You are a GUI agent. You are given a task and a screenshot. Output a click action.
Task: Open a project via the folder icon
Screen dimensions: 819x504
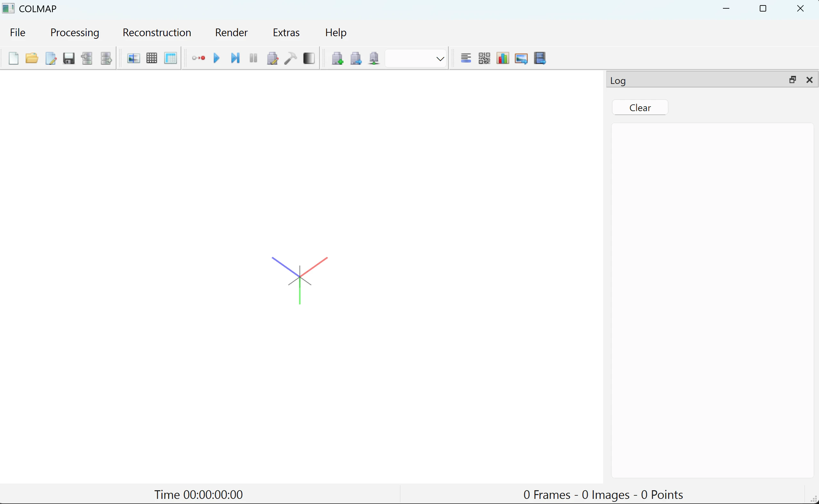coord(32,58)
